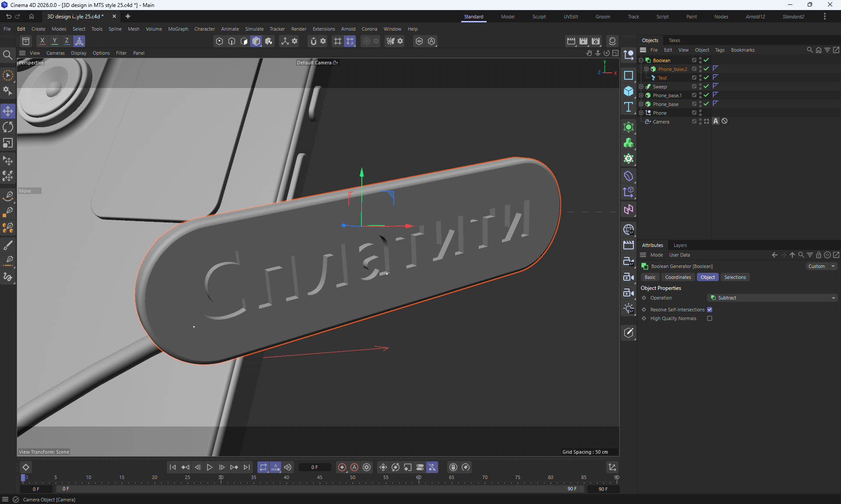Open the Coordinates attribute tab
841x504 pixels.
click(678, 277)
